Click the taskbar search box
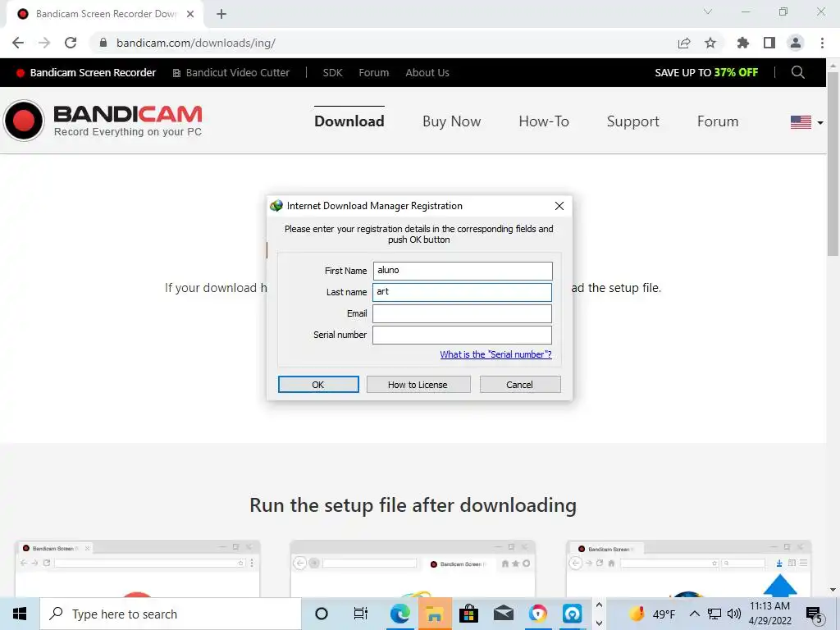Screen dimensions: 840x630 (171, 614)
